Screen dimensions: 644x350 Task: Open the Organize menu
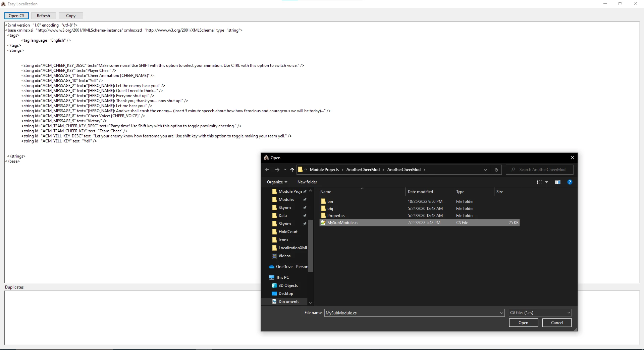(x=277, y=182)
